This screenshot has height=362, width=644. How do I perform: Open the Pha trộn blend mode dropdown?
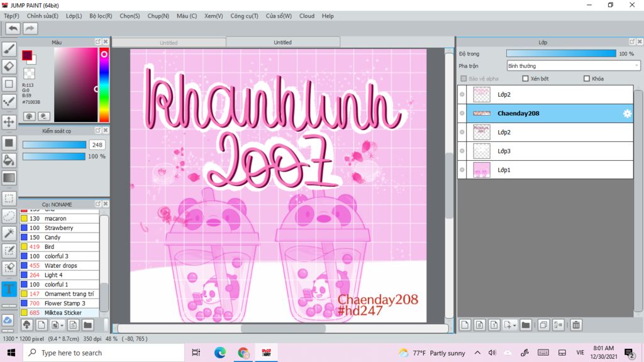coord(574,66)
